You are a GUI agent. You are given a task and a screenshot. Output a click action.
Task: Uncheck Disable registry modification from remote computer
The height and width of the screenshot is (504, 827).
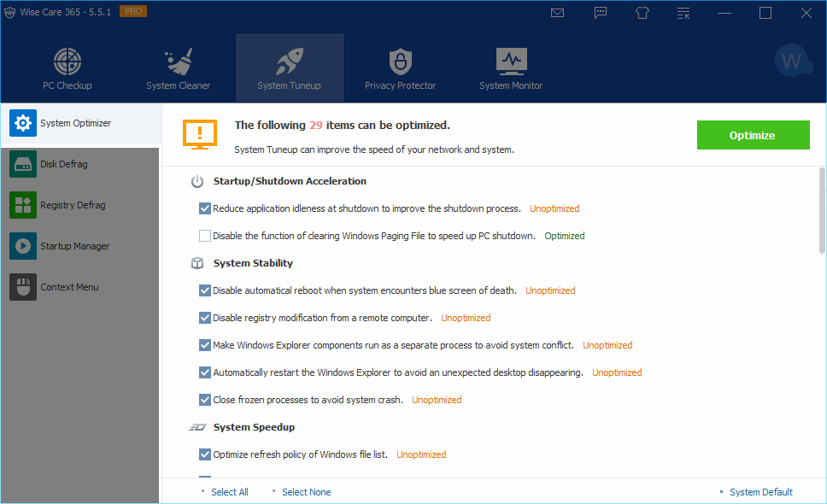pos(205,318)
